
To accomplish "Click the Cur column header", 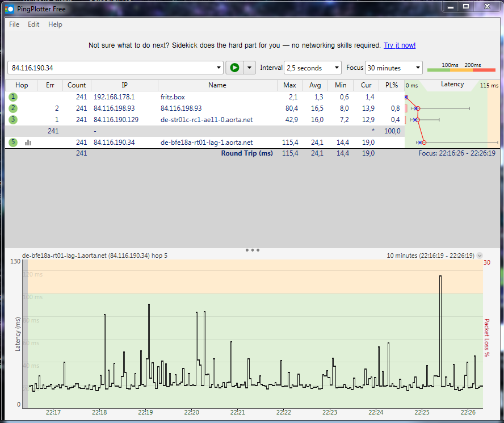I will click(366, 85).
